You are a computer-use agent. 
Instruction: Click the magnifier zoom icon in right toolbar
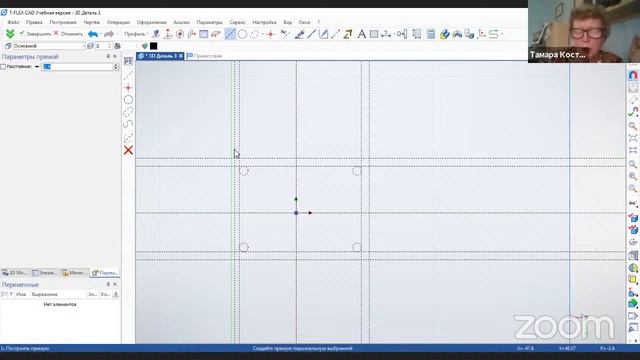633,126
